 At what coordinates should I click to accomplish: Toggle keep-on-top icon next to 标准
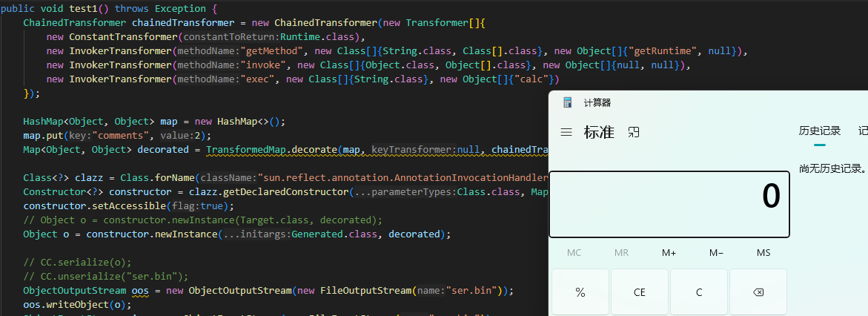tap(634, 132)
